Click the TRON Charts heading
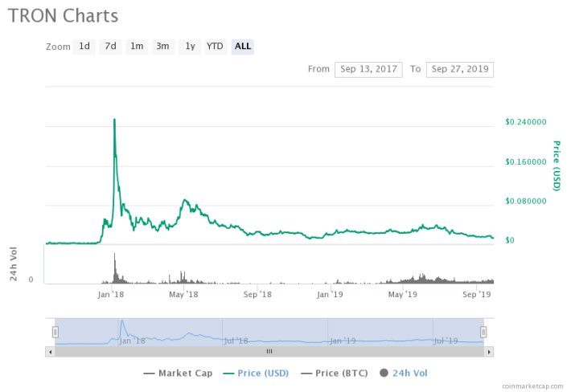This screenshot has width=571, height=392. coord(63,16)
